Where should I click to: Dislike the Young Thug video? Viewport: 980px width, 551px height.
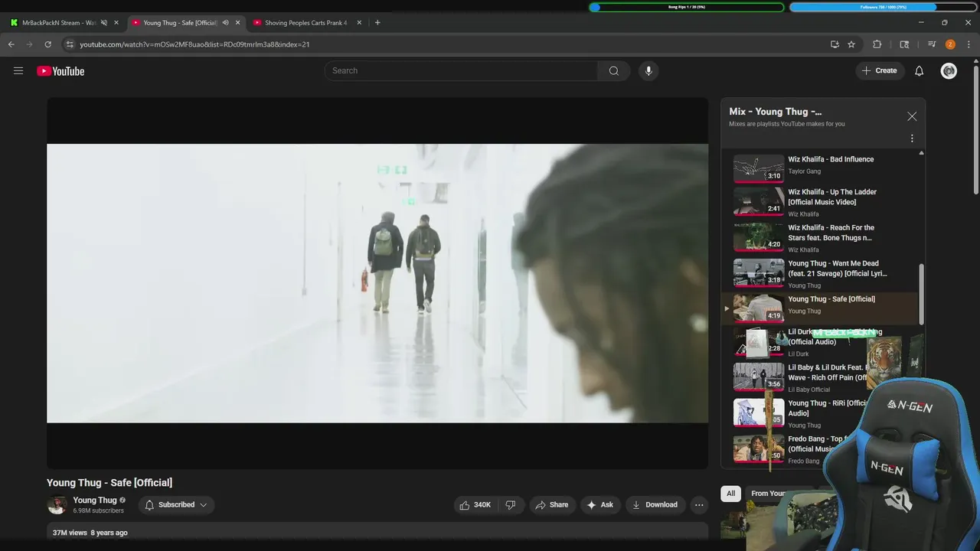(x=510, y=504)
